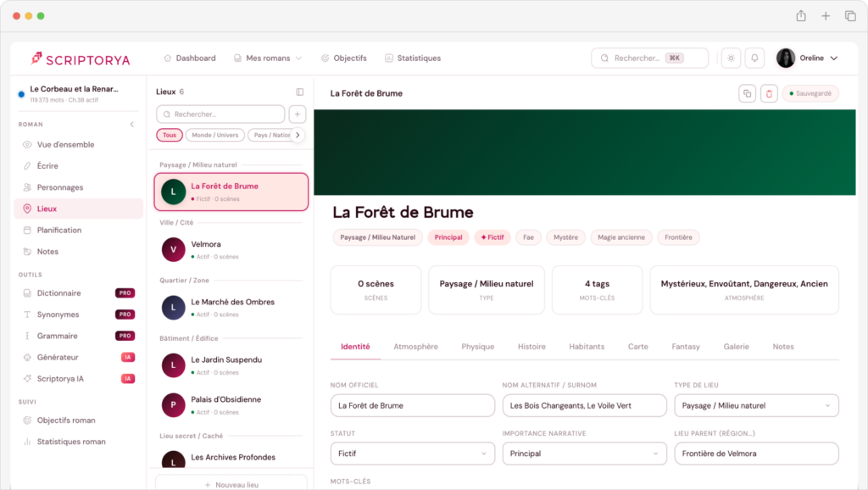Image resolution: width=868 pixels, height=490 pixels.
Task: Click the plus button beside Lieux search
Action: [x=298, y=114]
